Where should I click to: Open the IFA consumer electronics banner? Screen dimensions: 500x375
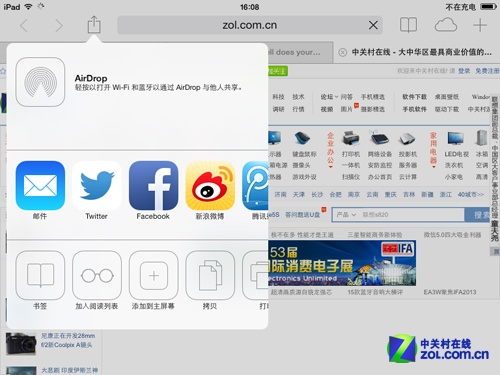(x=342, y=263)
